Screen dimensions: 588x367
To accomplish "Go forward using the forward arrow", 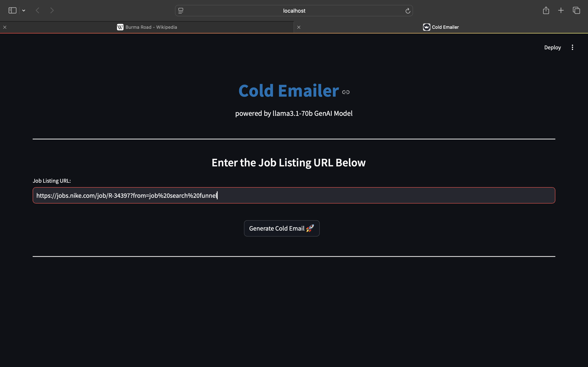I will (x=52, y=10).
